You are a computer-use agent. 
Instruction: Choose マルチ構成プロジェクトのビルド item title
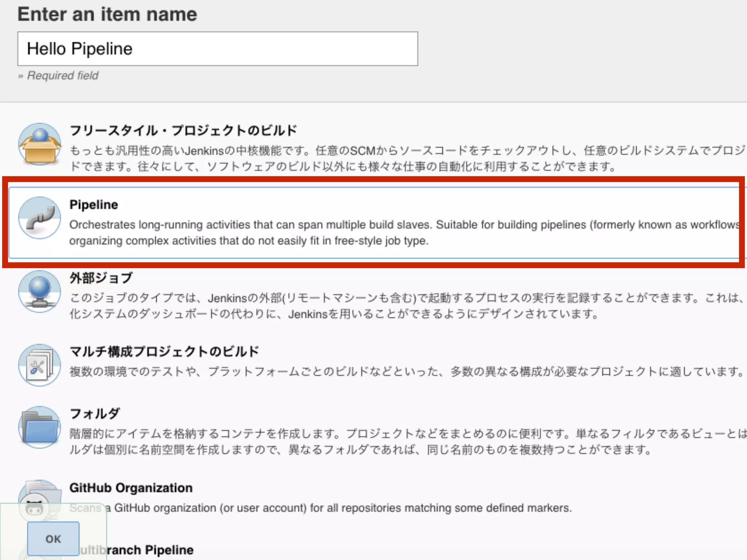pos(164,351)
